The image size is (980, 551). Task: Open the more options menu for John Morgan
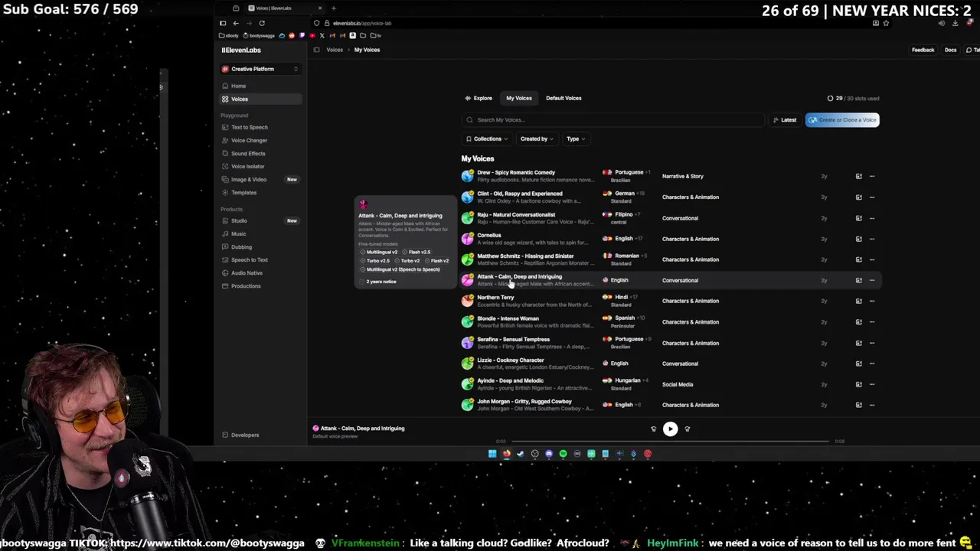871,405
